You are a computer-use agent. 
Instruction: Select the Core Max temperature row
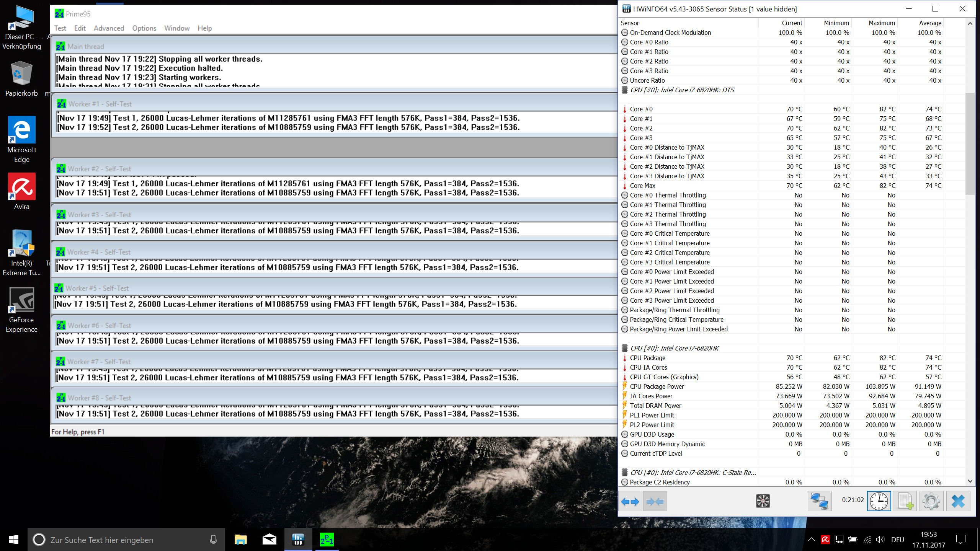(643, 186)
